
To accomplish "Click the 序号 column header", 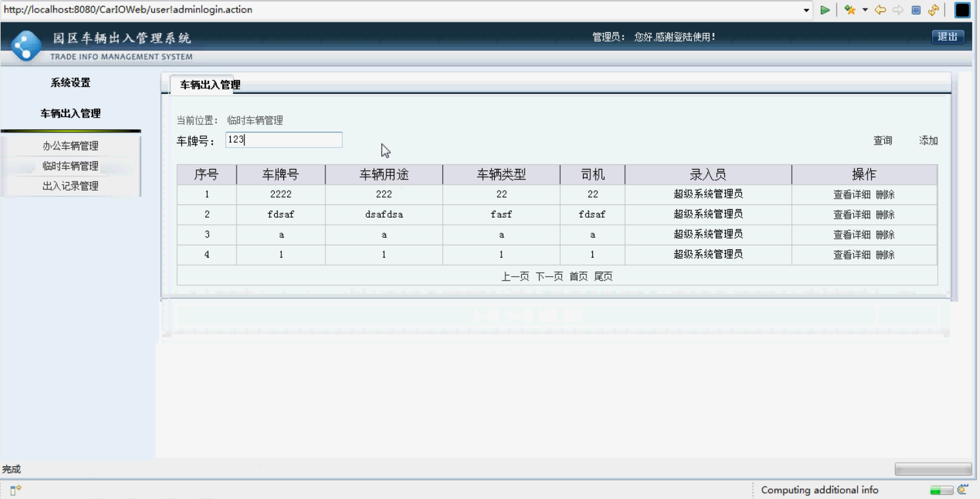I will (x=206, y=175).
